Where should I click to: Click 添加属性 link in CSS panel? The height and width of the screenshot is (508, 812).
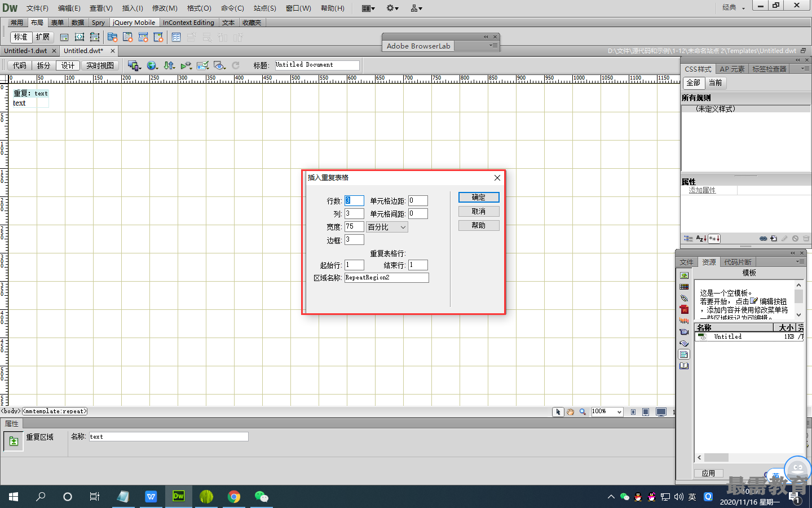pyautogui.click(x=702, y=190)
